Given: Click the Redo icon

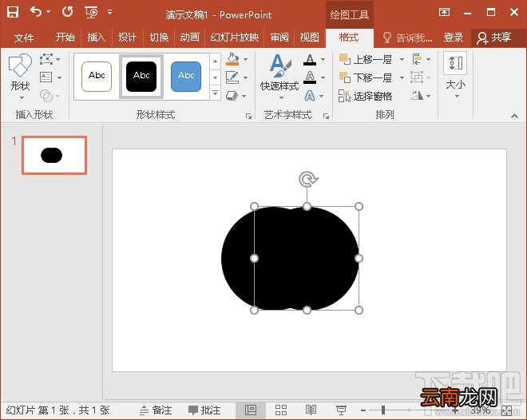Looking at the screenshot, I should coord(68,12).
